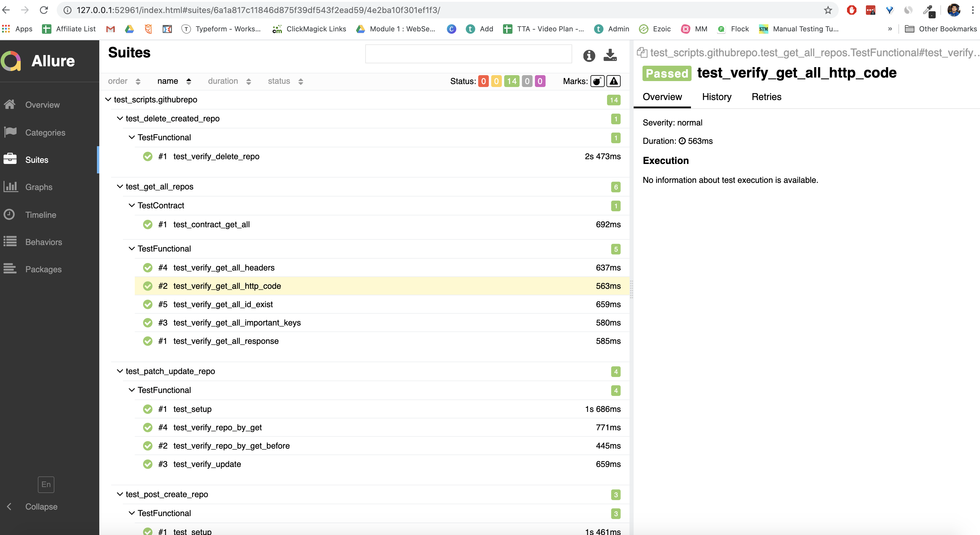The image size is (980, 535).
Task: Go to Categories in the Allure sidebar
Action: pos(45,133)
